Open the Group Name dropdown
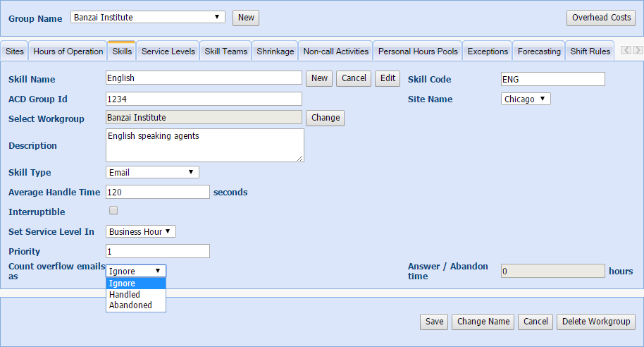Image resolution: width=644 pixels, height=347 pixels. click(x=148, y=18)
